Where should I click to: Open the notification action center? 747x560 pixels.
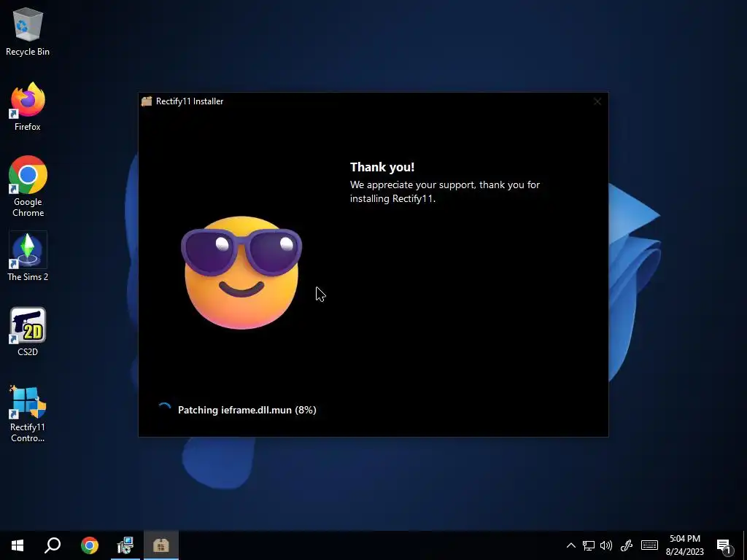724,545
